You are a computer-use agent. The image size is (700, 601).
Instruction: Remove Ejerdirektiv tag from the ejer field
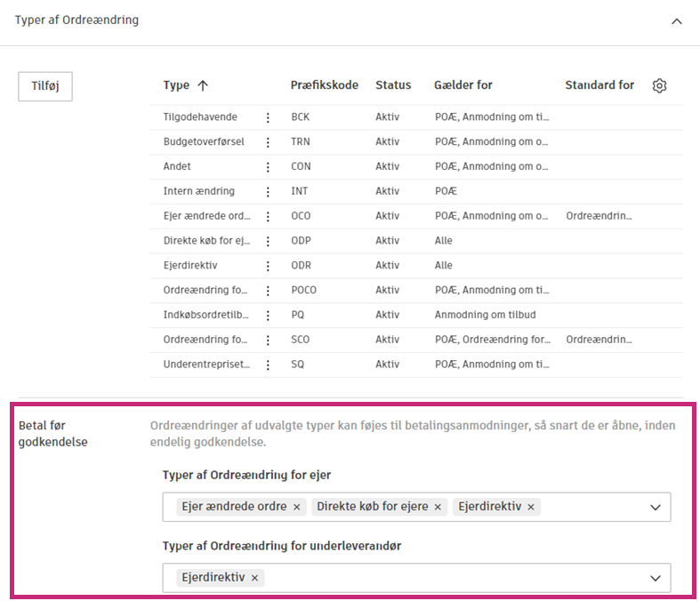531,507
